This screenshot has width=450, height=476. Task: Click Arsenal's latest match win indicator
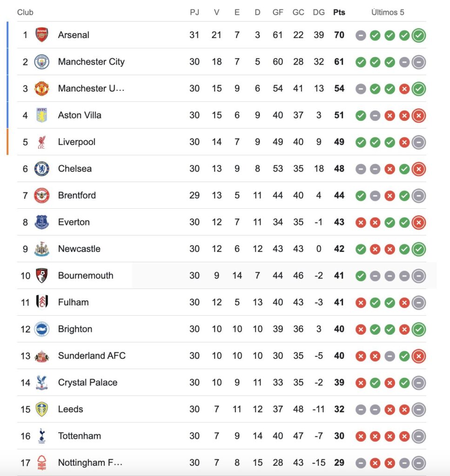(x=418, y=35)
